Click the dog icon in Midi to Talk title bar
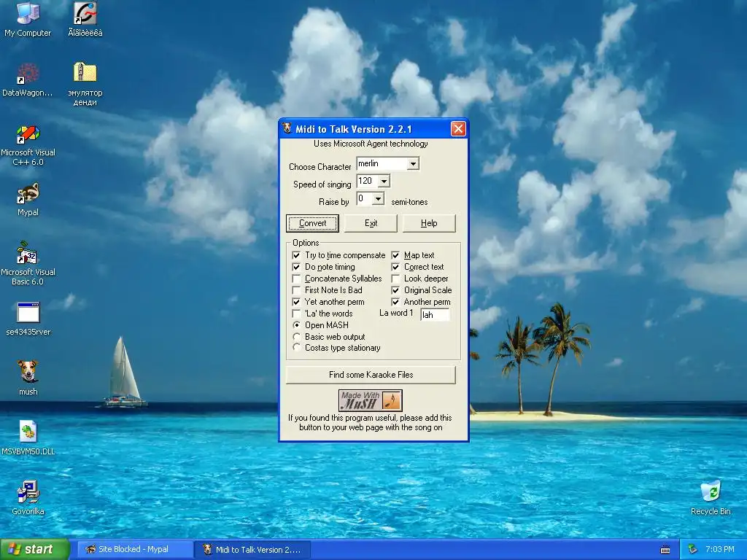Image resolution: width=747 pixels, height=560 pixels. pyautogui.click(x=287, y=128)
